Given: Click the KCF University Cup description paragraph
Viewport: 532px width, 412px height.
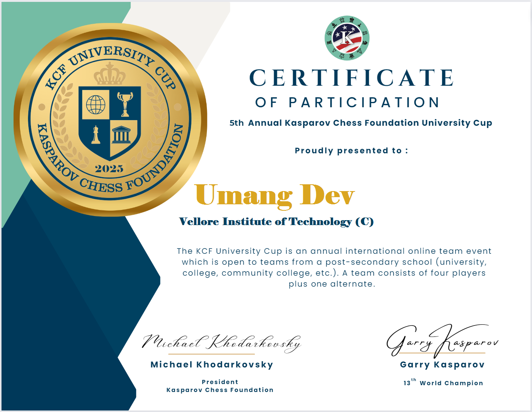Looking at the screenshot, I should (x=334, y=267).
